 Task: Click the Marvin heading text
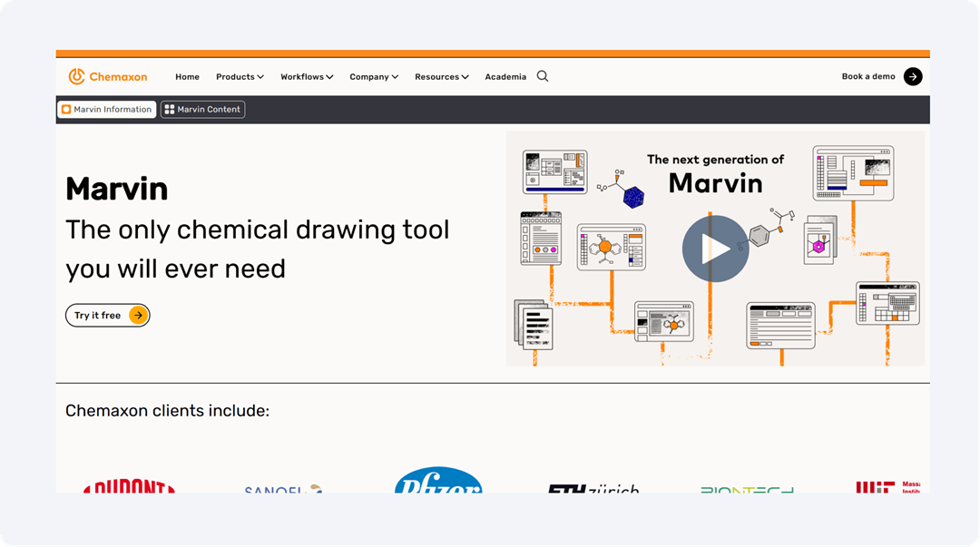tap(117, 189)
